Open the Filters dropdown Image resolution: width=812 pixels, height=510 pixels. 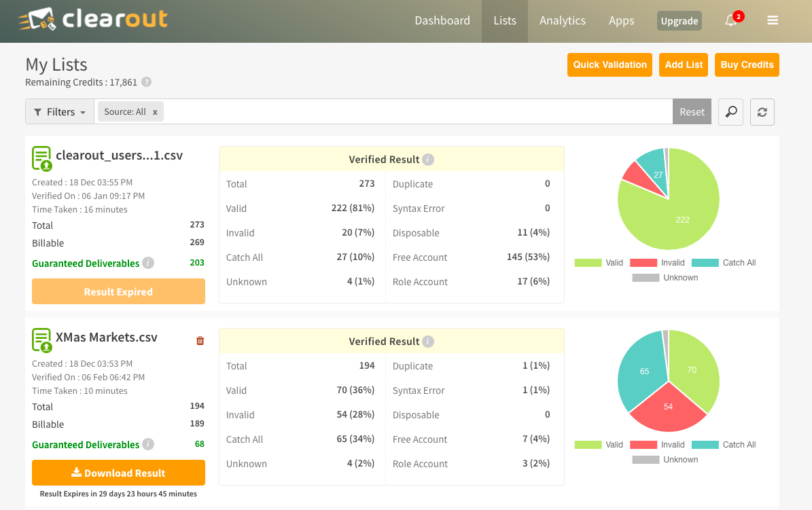coord(59,111)
